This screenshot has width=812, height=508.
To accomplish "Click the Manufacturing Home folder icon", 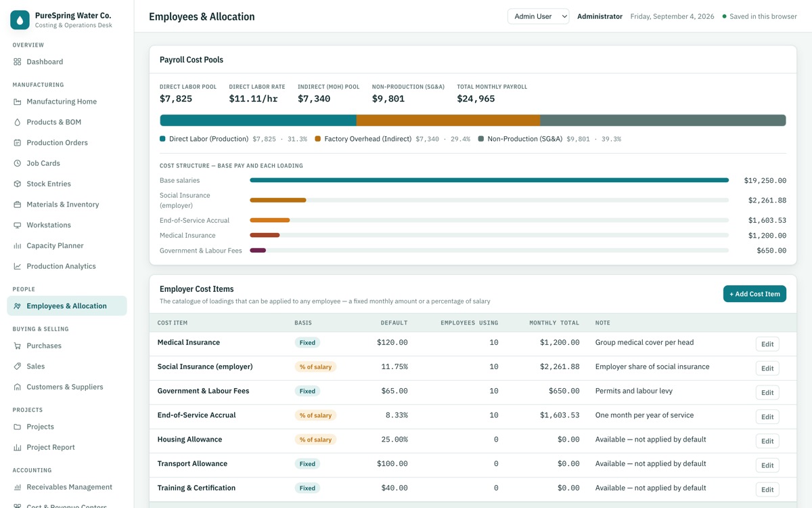I will click(x=18, y=102).
